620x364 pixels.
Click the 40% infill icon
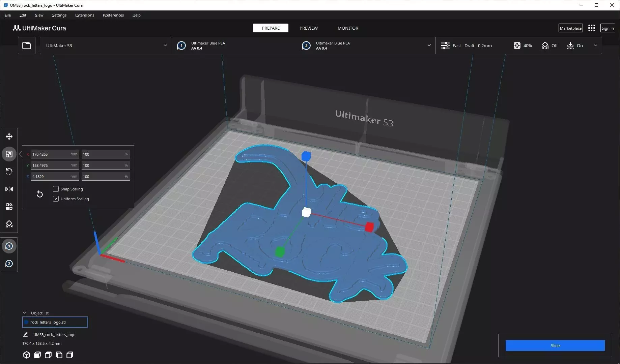[x=517, y=45]
